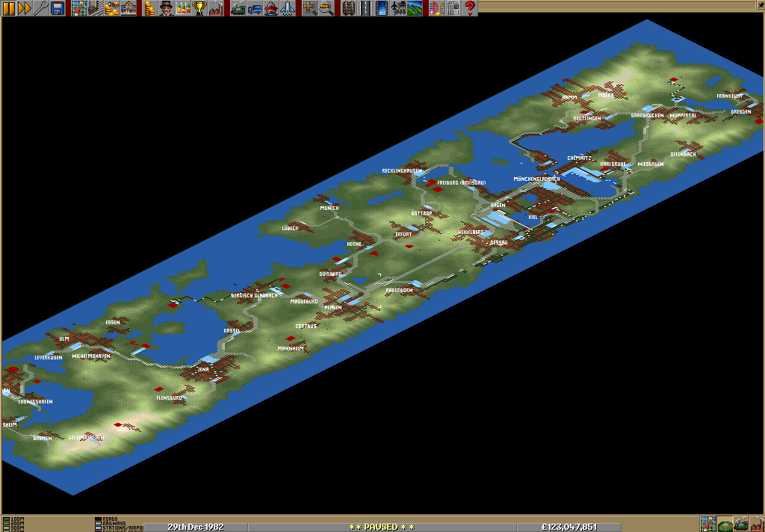Click the Offenbach town label
Screen dimensions: 765x532
(683, 154)
